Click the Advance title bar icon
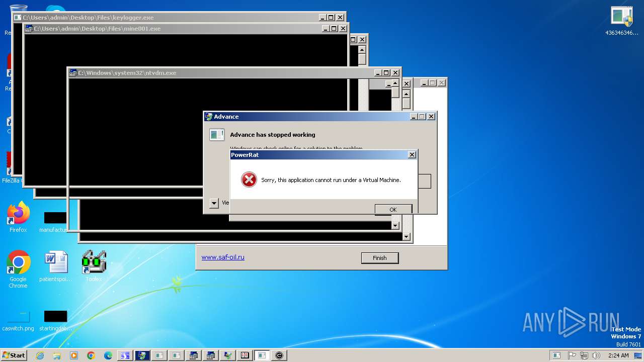 pyautogui.click(x=209, y=117)
